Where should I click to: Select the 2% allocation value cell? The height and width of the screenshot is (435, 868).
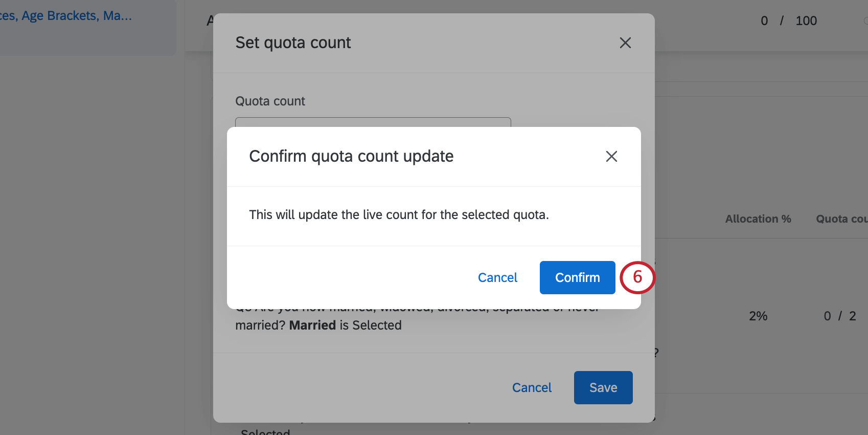click(x=758, y=316)
